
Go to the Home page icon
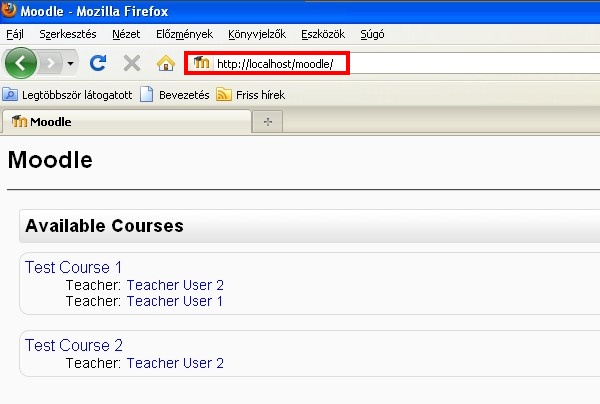[166, 63]
